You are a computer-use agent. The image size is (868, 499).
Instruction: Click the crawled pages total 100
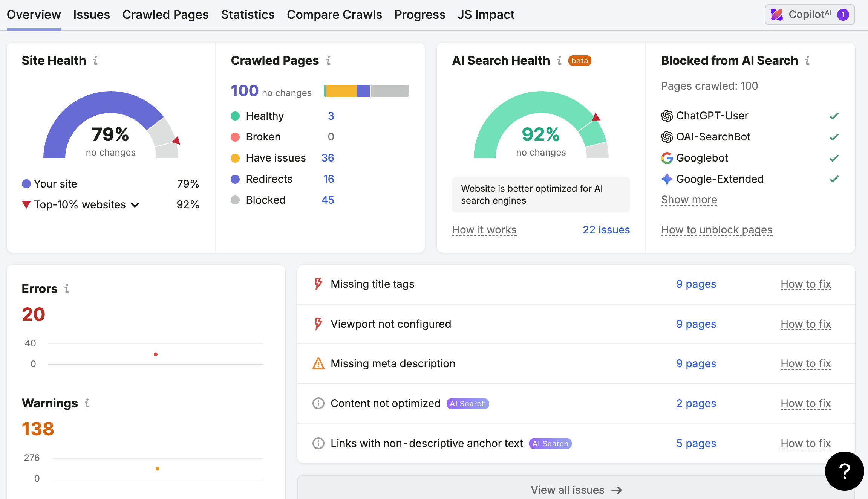pos(245,91)
